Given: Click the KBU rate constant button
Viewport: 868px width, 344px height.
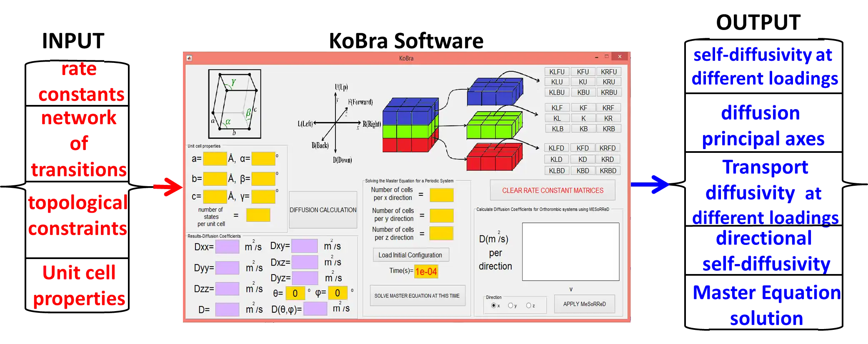Looking at the screenshot, I should point(583,92).
